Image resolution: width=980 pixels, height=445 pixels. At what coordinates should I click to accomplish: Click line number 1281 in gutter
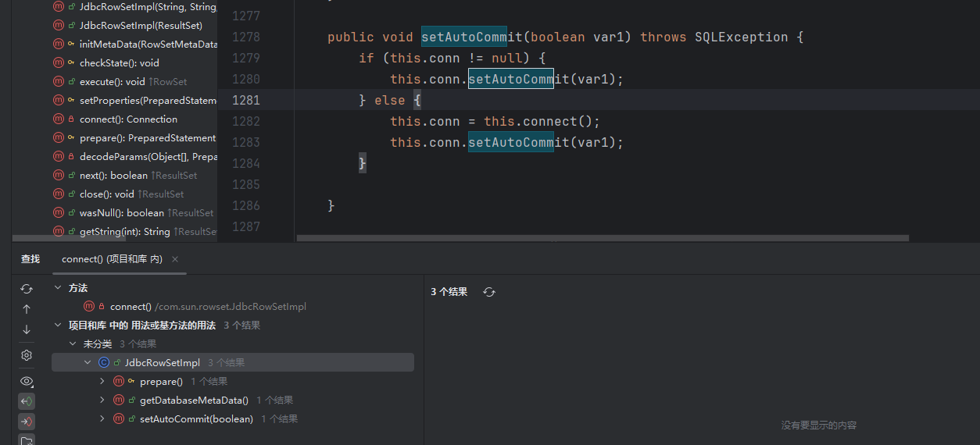click(x=246, y=100)
